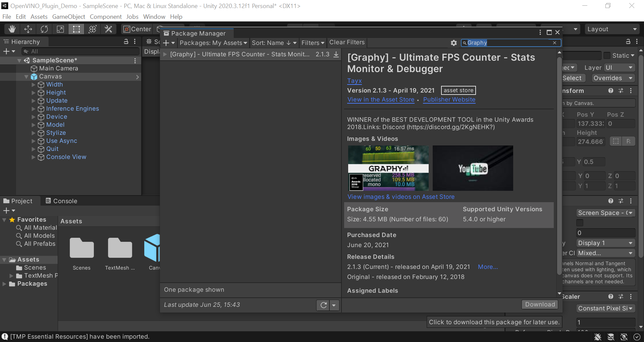The height and width of the screenshot is (342, 644).
Task: Click the Inspector vertical scrollbar
Action: (641, 156)
